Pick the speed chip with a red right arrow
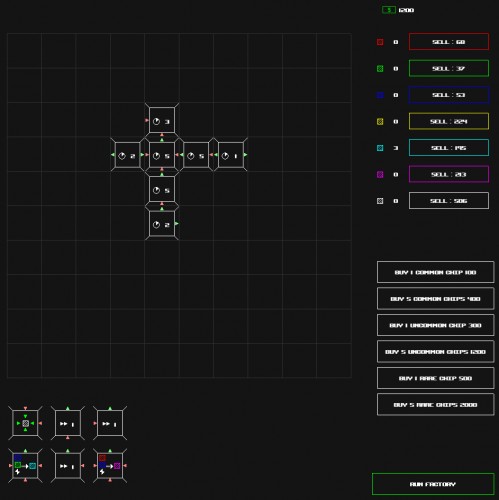 (x=68, y=466)
